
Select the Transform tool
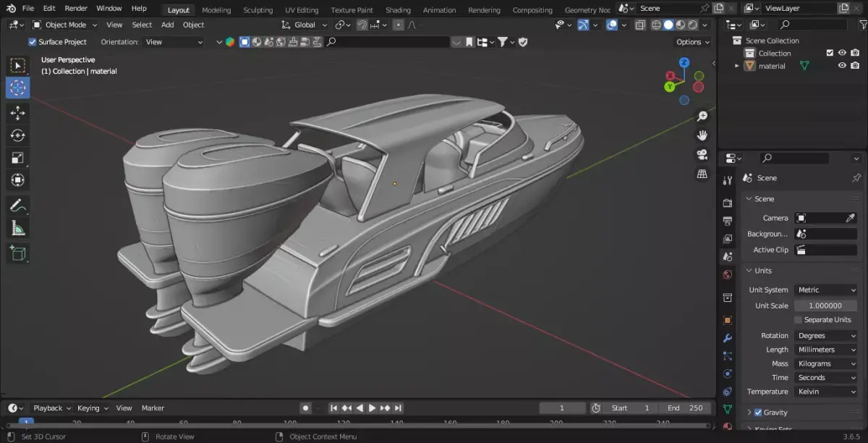pyautogui.click(x=18, y=180)
